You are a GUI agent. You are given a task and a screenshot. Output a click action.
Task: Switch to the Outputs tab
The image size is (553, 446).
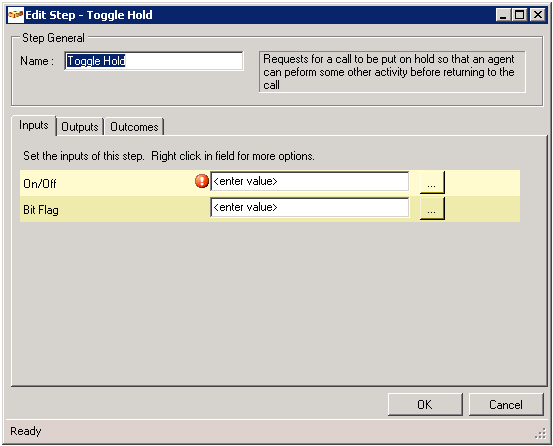pos(80,127)
